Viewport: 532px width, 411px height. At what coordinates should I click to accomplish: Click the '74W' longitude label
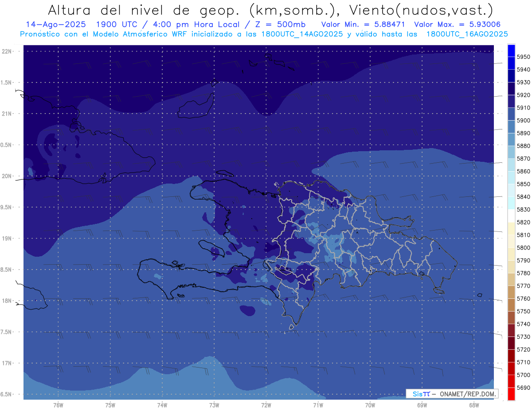162,405
